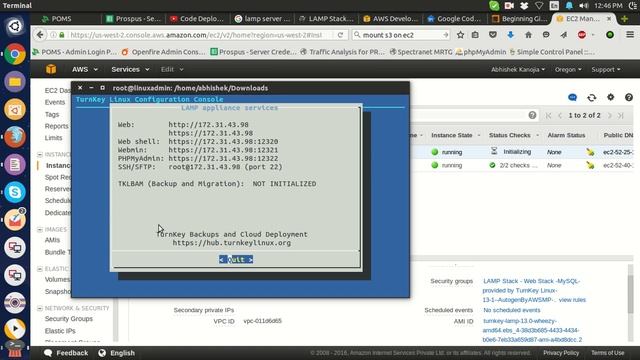Open the EC2 console settings gear
This screenshot has height=360, width=640.
[610, 97]
